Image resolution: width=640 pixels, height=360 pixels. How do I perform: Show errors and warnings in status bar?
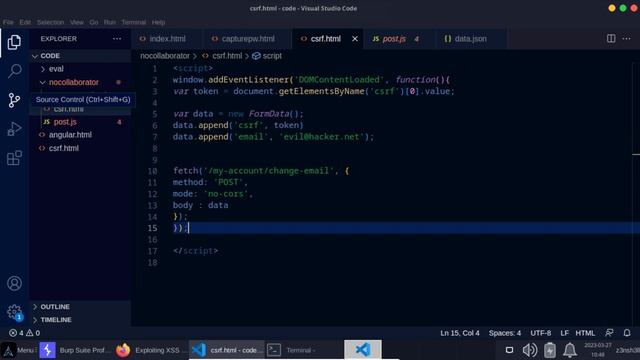pos(24,333)
